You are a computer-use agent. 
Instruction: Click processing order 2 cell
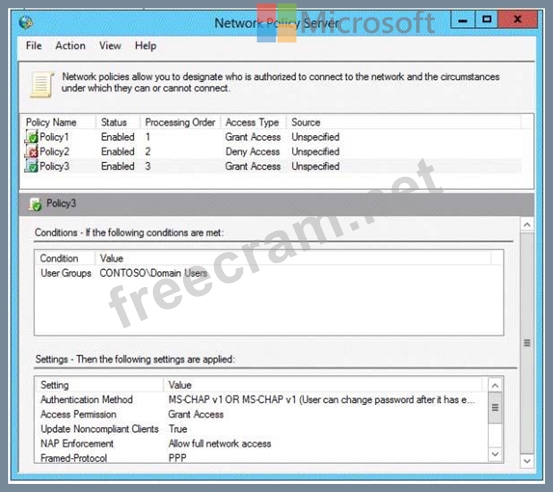point(148,152)
